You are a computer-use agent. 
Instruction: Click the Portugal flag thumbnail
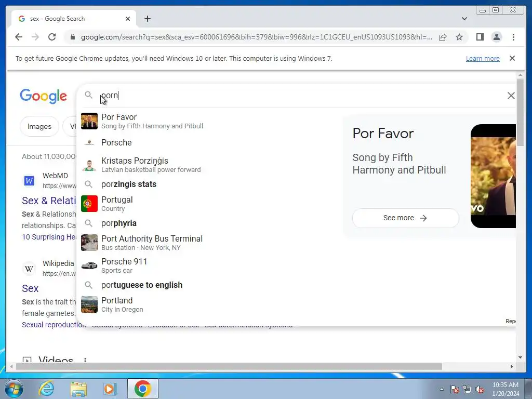[x=89, y=204]
